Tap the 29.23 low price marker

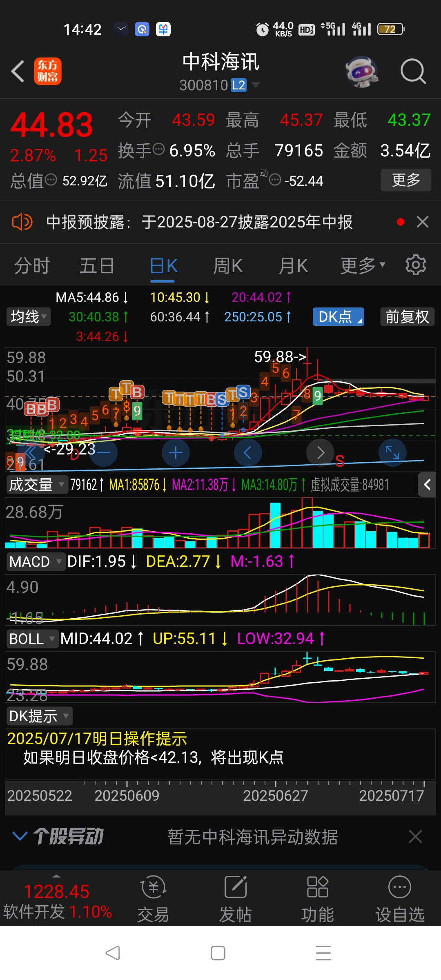69,449
